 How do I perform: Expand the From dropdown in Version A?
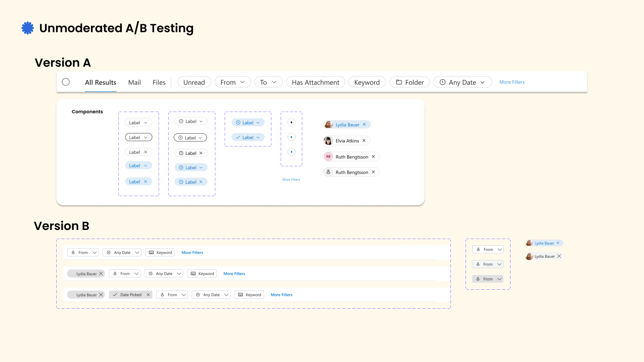pos(233,82)
